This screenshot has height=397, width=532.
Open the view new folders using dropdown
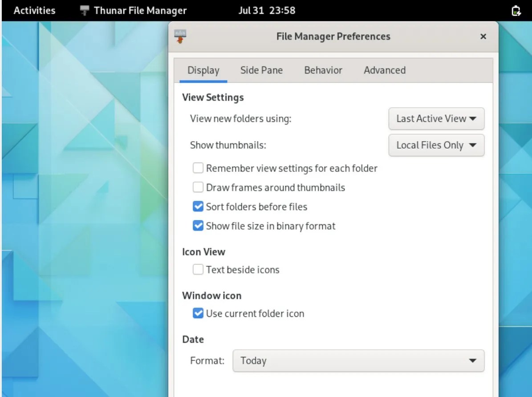(436, 118)
